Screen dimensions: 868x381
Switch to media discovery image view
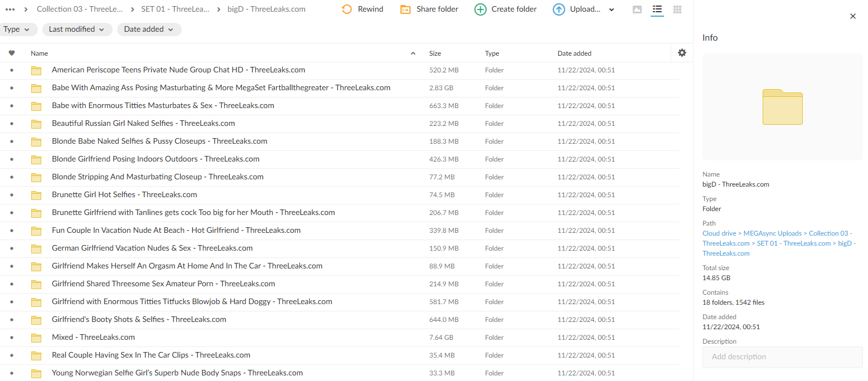click(x=637, y=9)
